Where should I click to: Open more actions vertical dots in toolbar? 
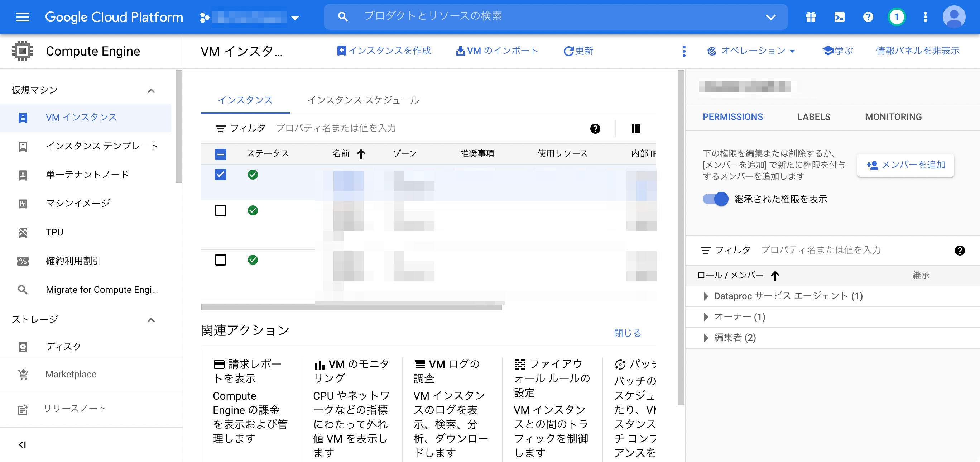click(684, 51)
